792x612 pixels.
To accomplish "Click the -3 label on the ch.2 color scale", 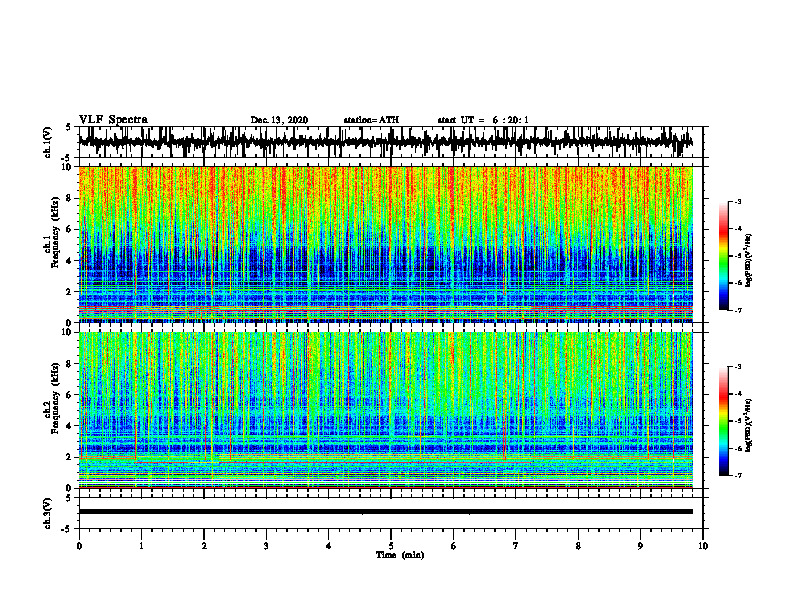I will [x=737, y=367].
